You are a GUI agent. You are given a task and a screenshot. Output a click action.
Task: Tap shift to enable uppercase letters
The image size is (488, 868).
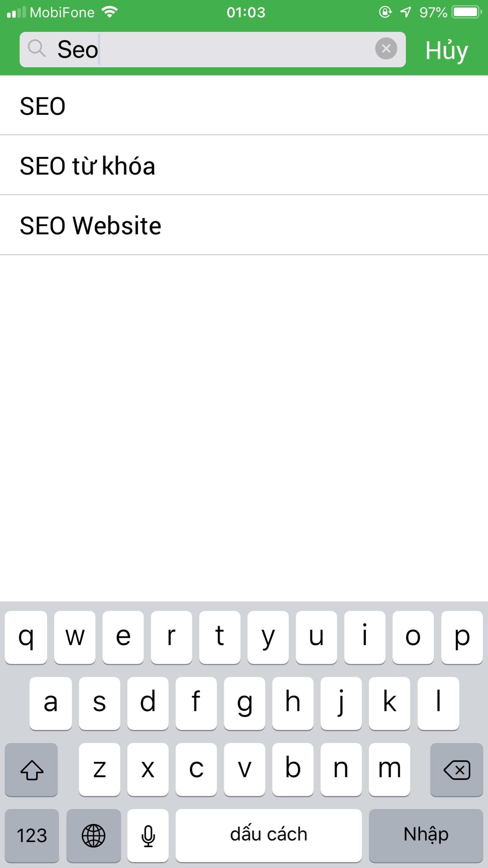point(31,770)
